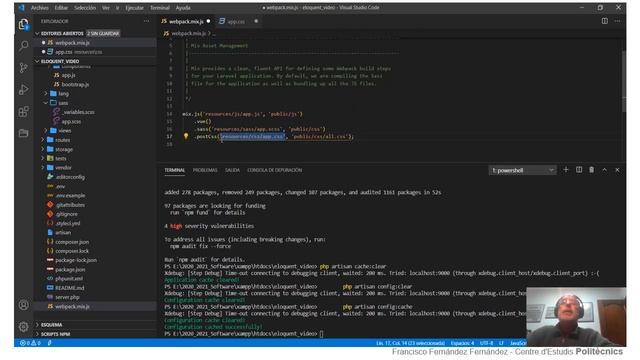Viewport: 640px width, 360px height.
Task: Expand the lang folder
Action: [x=46, y=93]
